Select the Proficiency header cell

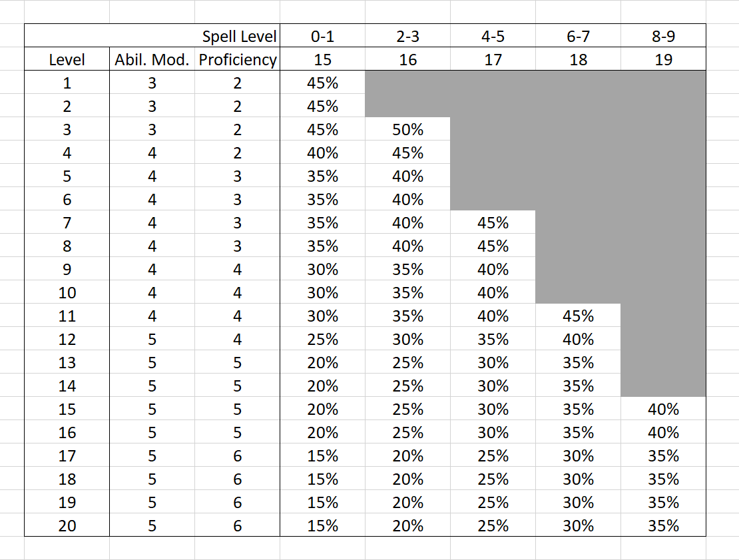point(237,59)
